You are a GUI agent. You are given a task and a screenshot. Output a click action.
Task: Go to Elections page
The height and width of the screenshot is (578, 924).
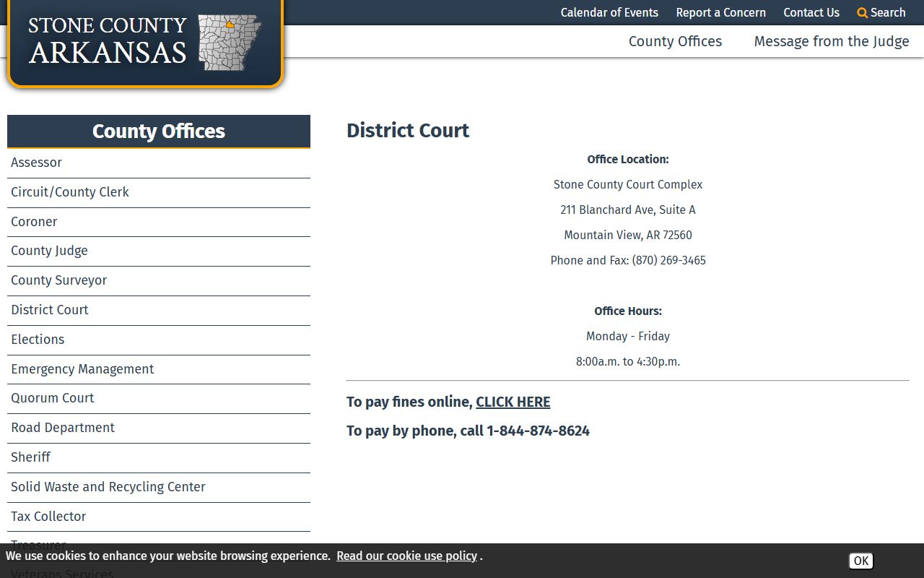(159, 340)
